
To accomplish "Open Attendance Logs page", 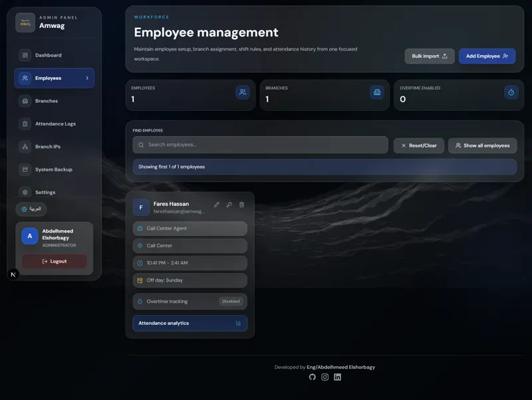I will (x=54, y=124).
